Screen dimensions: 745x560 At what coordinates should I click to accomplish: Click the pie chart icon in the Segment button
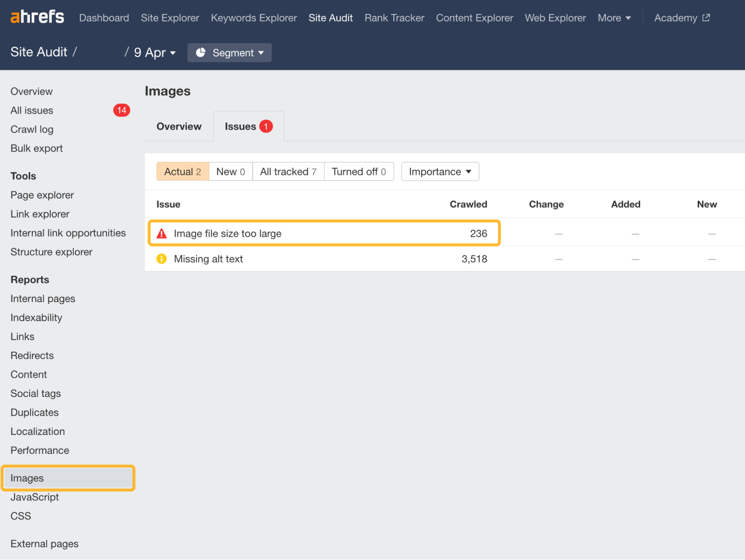pos(201,53)
